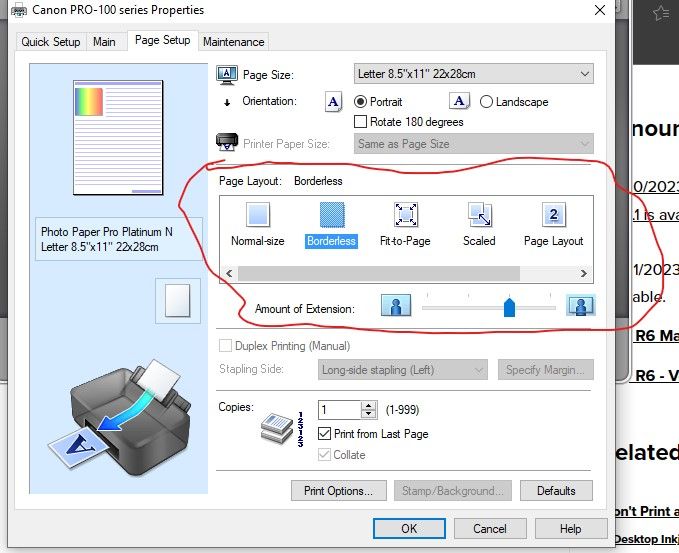Click the portrait orientation letter A icon
This screenshot has width=679, height=553.
(x=333, y=102)
